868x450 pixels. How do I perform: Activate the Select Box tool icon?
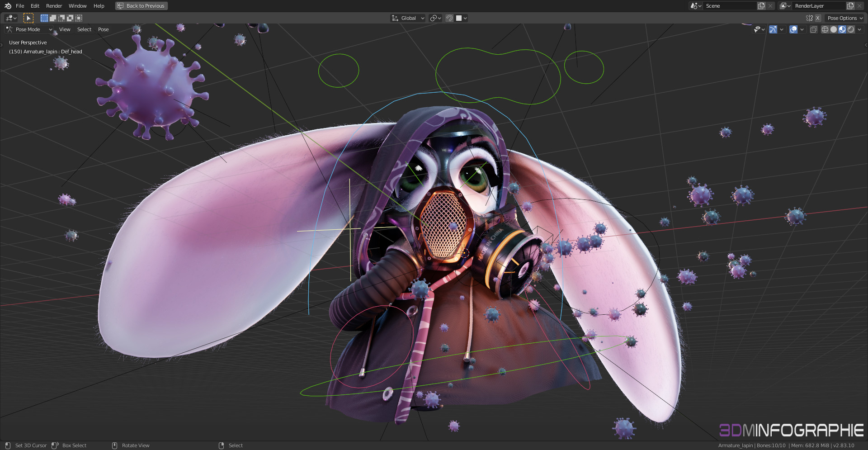[x=28, y=18]
